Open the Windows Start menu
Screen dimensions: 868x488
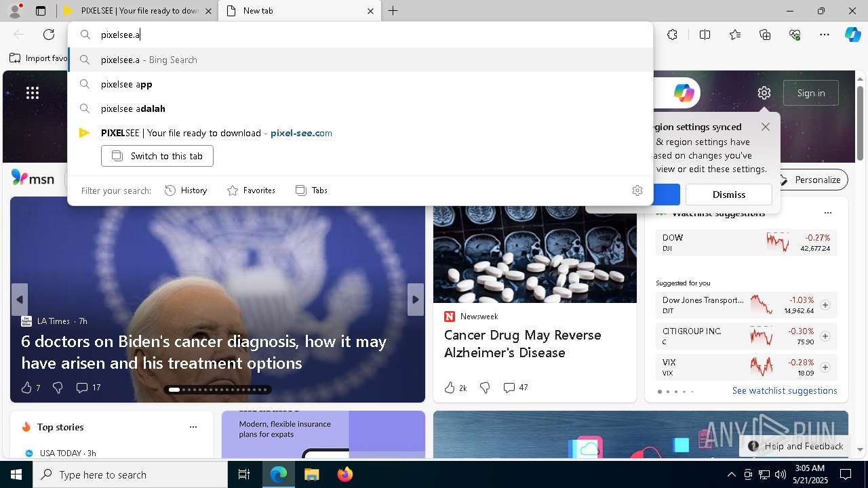[16, 474]
